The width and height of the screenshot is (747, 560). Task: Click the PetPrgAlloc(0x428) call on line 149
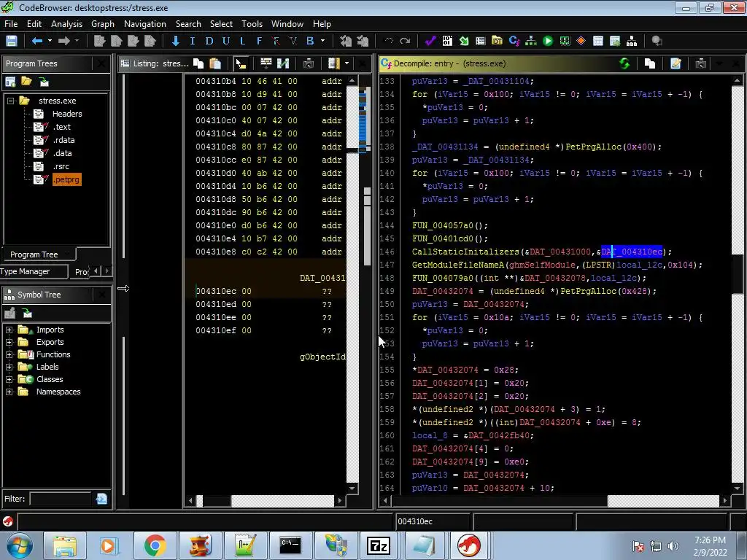tap(608, 291)
